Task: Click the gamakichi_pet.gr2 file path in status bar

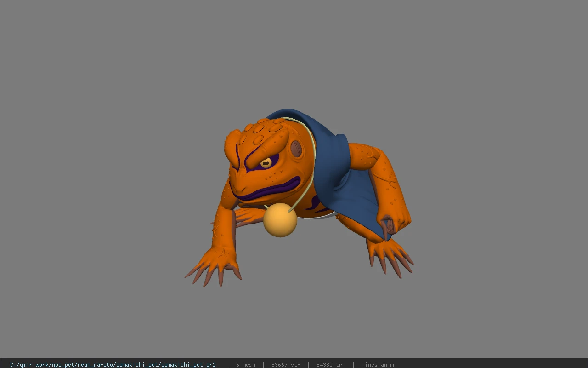Action: [x=113, y=365]
